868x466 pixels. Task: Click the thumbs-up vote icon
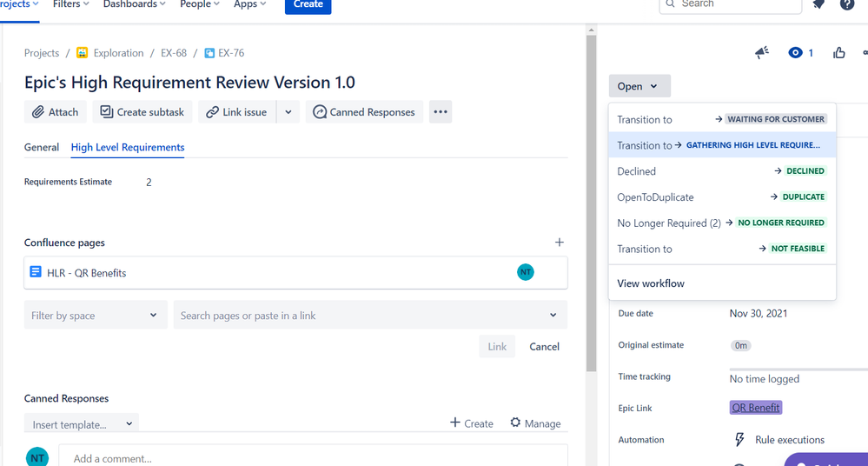[839, 53]
